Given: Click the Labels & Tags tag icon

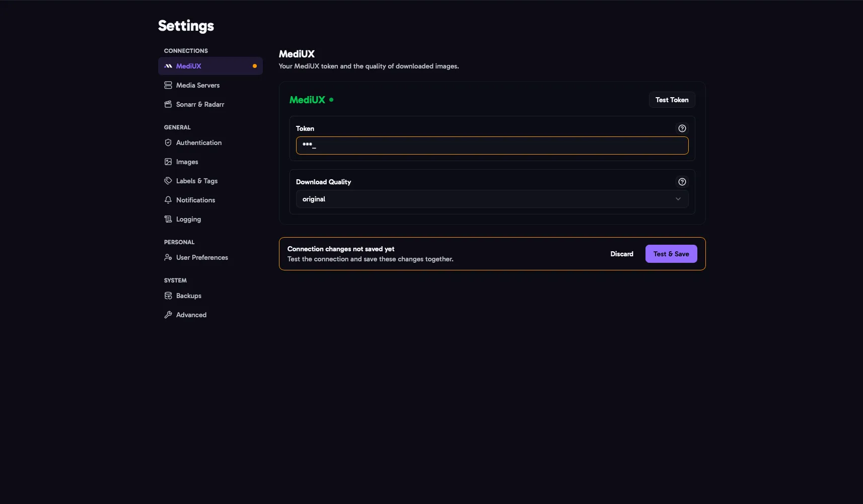Looking at the screenshot, I should [x=168, y=181].
